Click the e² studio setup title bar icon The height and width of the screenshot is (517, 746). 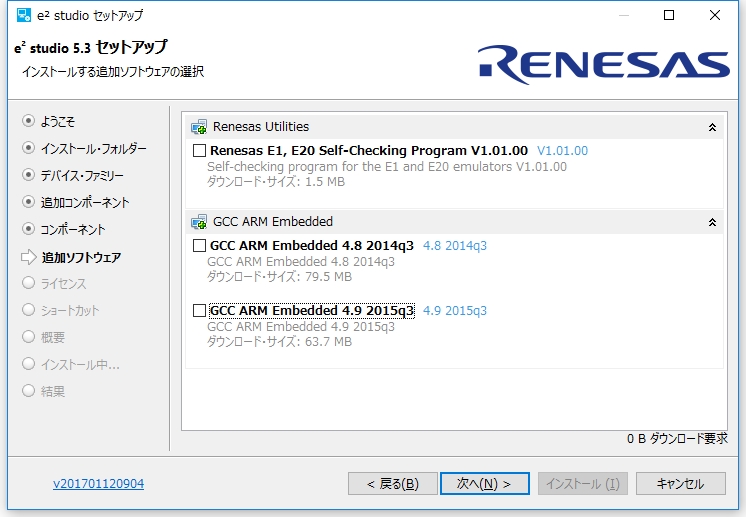pyautogui.click(x=23, y=15)
